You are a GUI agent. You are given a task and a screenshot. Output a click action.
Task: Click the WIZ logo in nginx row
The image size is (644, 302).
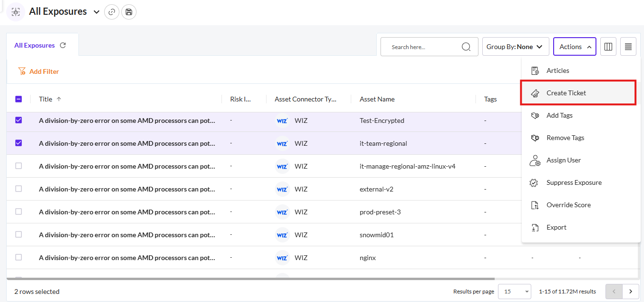[x=282, y=258]
